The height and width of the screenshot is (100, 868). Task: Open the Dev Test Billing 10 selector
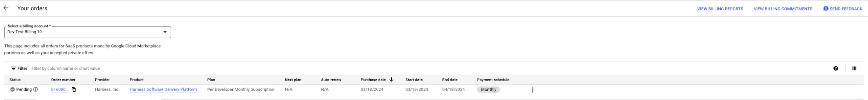88,32
